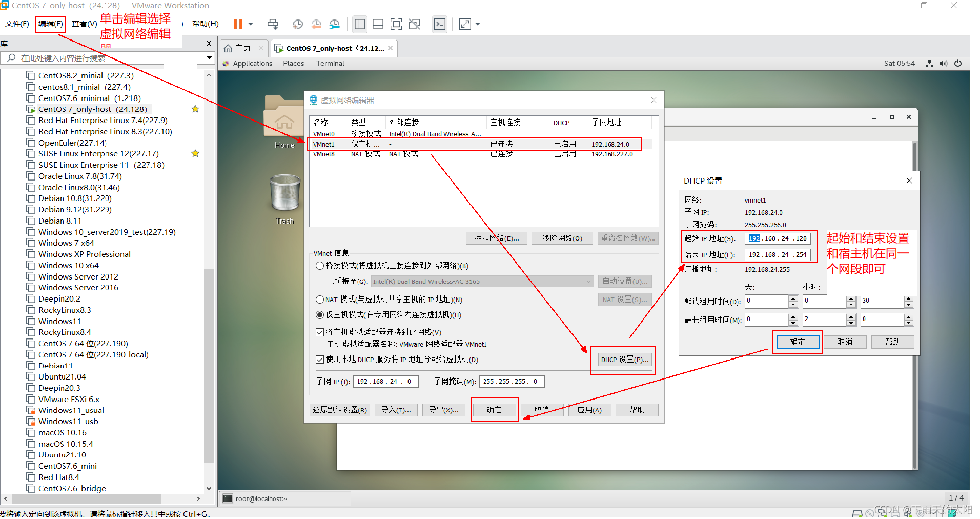
Task: Open the 编辑(E) menu
Action: (50, 24)
